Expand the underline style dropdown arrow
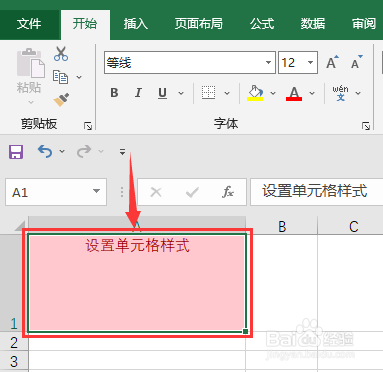 pyautogui.click(x=181, y=93)
